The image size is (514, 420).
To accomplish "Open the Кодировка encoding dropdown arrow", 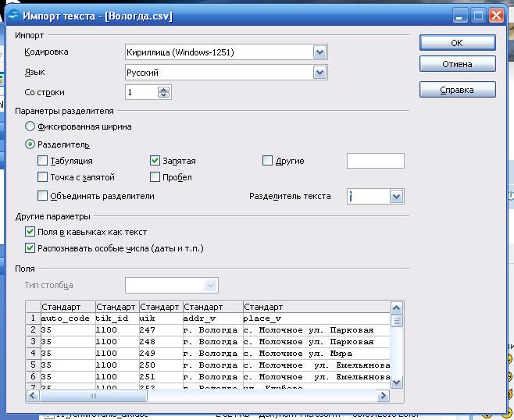I will [x=320, y=52].
